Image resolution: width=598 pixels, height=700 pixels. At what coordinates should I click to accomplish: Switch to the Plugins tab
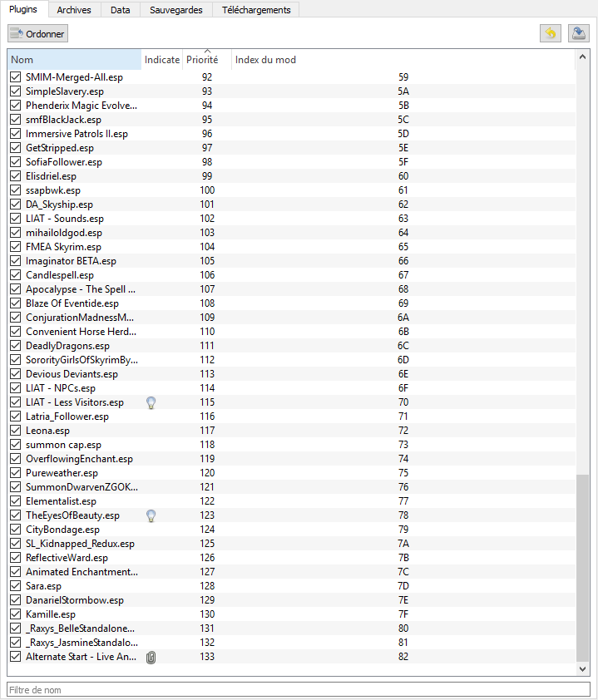coord(23,9)
